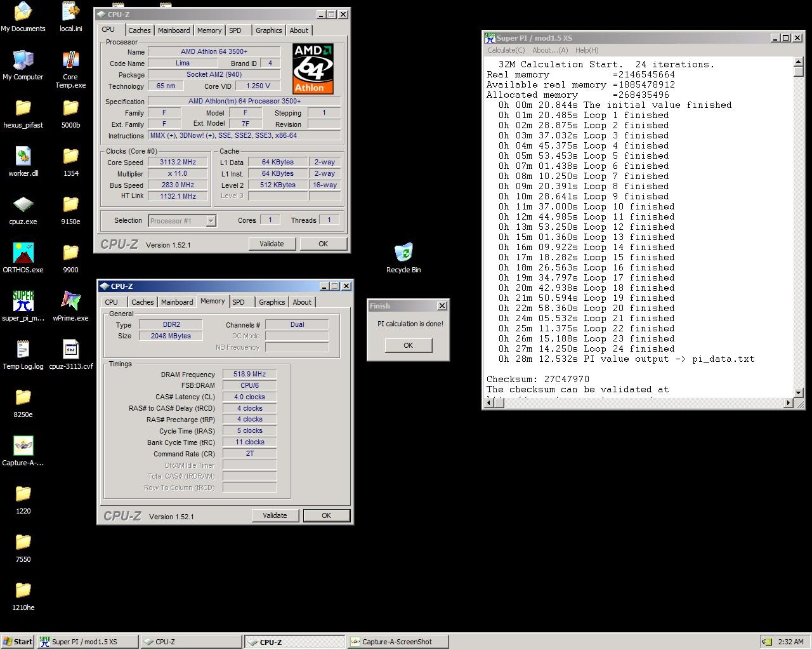This screenshot has width=812, height=650.
Task: Close the Finish dialog
Action: click(x=442, y=306)
